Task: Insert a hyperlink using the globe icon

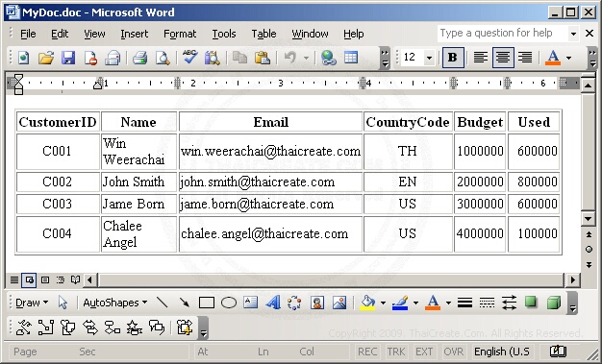Action: point(329,58)
